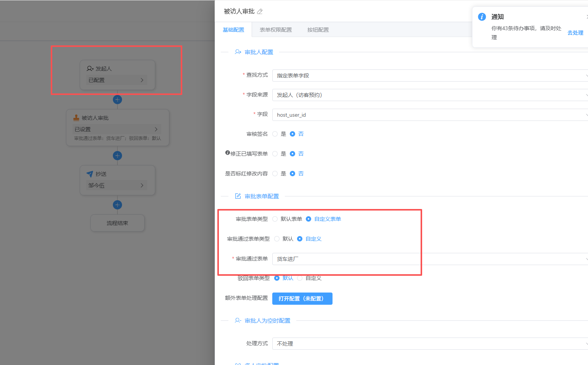Click the 去处理 link in notification
Image resolution: width=588 pixels, height=365 pixels.
click(x=575, y=33)
